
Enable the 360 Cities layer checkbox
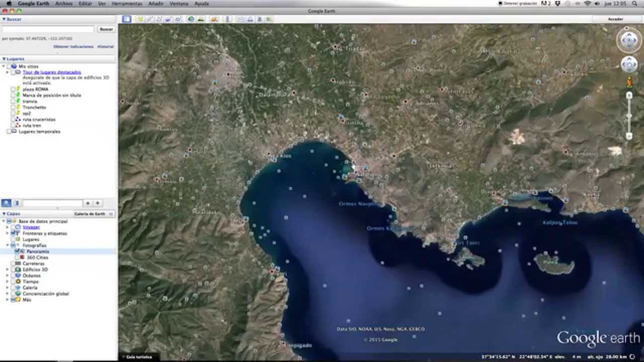tap(18, 257)
